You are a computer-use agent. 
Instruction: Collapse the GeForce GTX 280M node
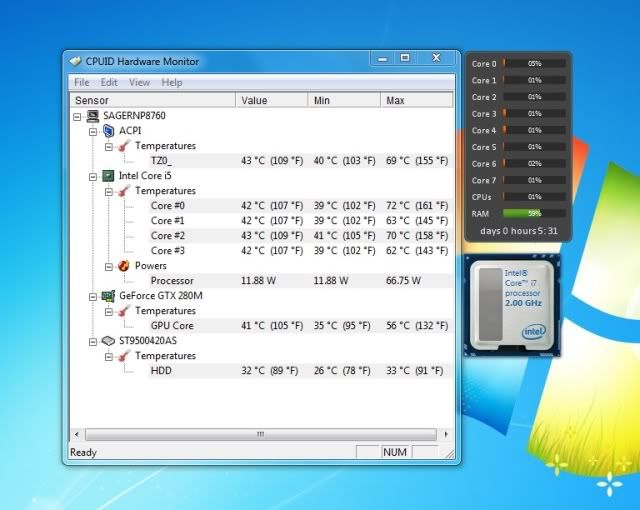pos(93,297)
